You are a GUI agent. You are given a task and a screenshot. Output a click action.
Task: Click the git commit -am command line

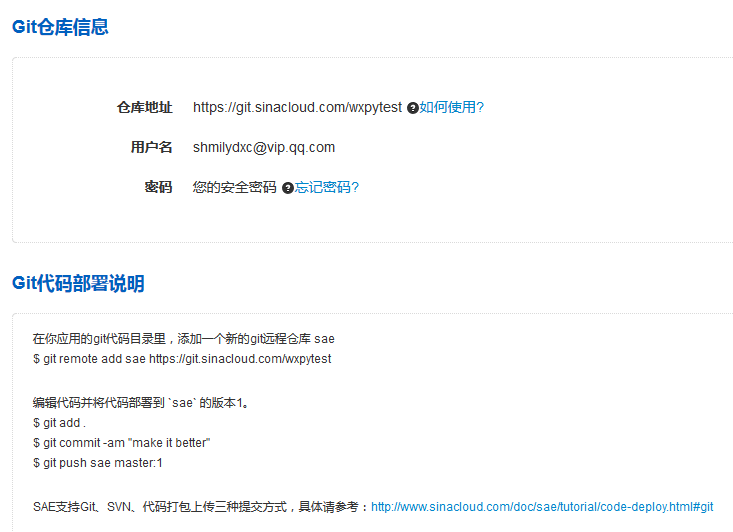122,443
